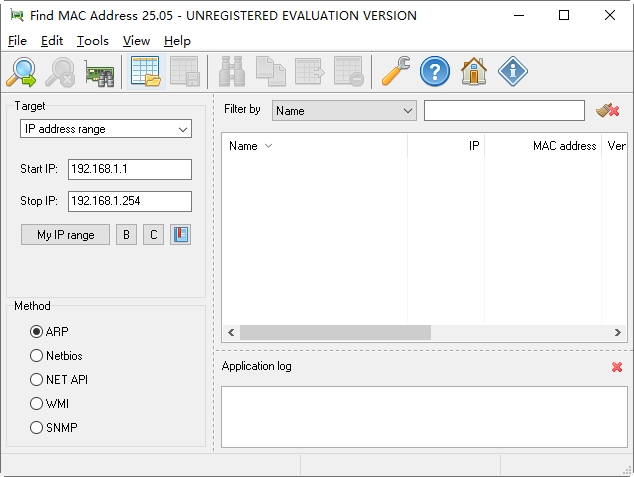Click into the Stop IP field
634x477 pixels.
click(130, 201)
